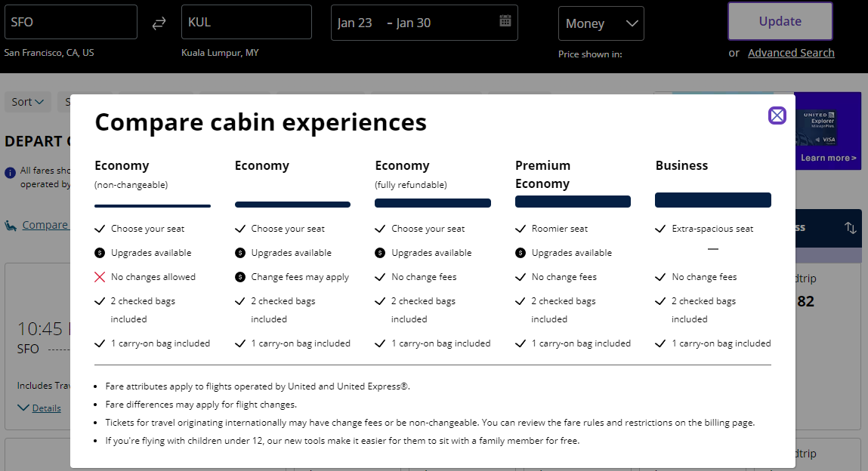The width and height of the screenshot is (868, 471).
Task: Close the Compare cabin experiences dialog
Action: point(777,115)
